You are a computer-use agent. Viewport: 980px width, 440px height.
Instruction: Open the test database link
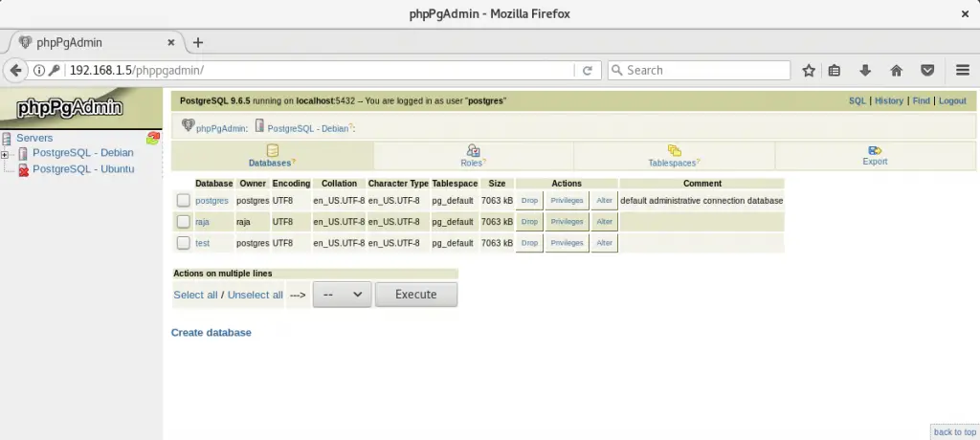pos(203,243)
